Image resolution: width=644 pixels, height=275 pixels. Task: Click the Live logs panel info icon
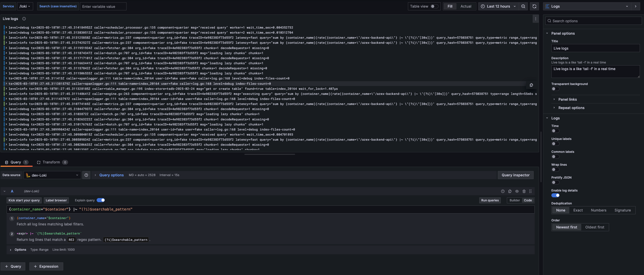click(x=24, y=19)
